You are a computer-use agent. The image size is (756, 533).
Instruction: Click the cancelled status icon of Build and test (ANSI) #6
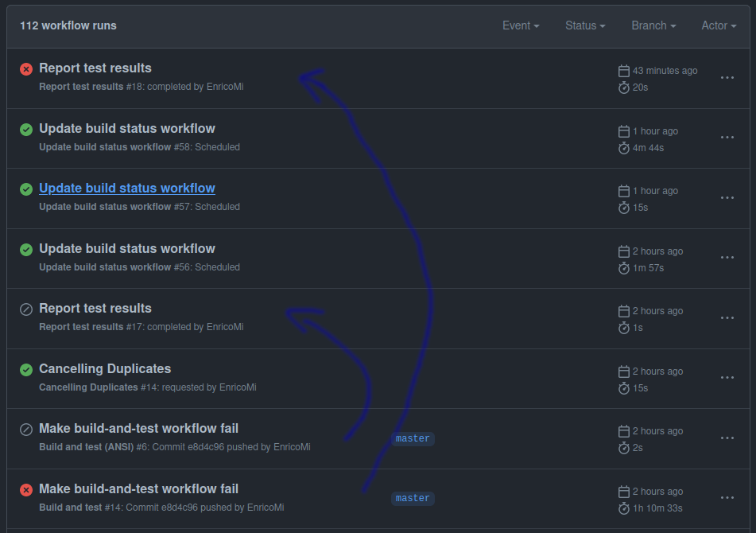pyautogui.click(x=26, y=430)
